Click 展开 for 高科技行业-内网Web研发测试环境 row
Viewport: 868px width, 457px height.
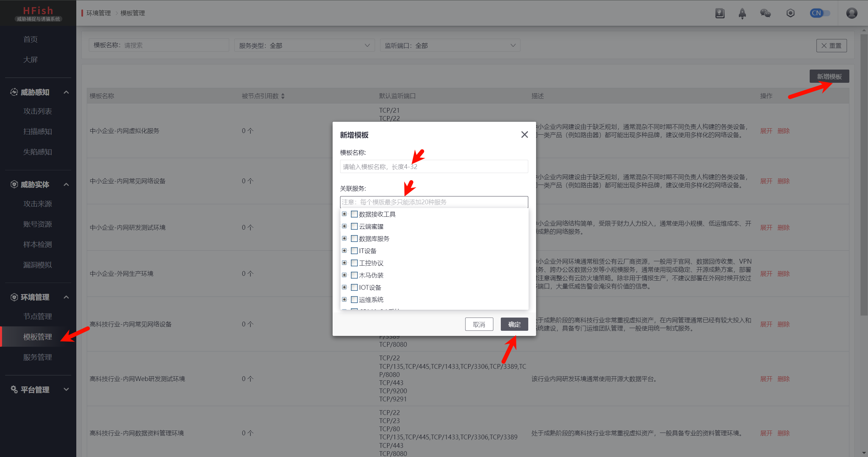pos(766,379)
